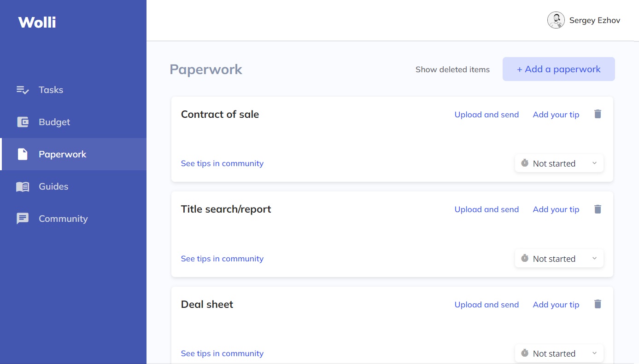639x364 pixels.
Task: Click the Paperwork document icon
Action: (x=23, y=154)
